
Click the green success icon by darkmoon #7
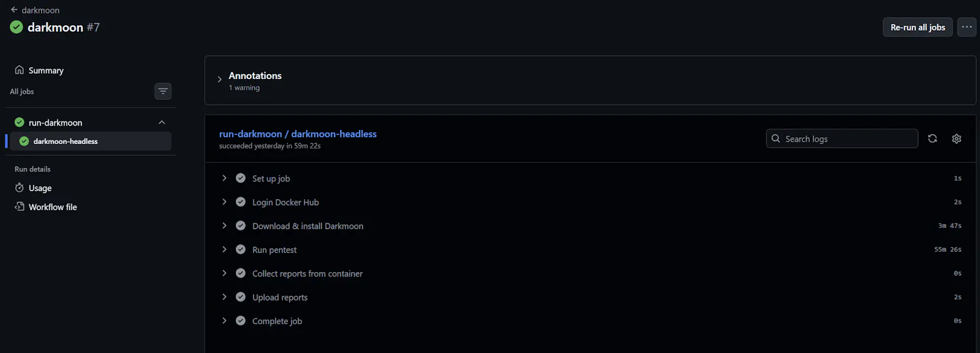point(17,27)
